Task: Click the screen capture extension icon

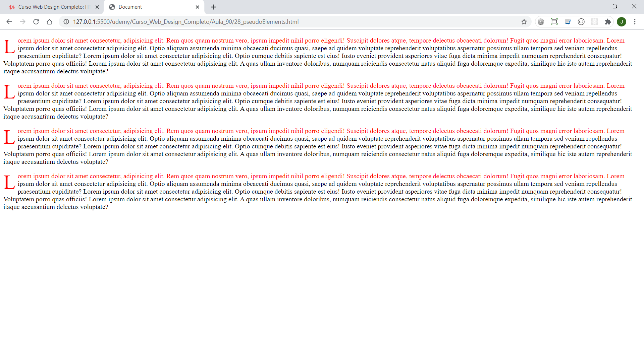Action: pos(554,22)
